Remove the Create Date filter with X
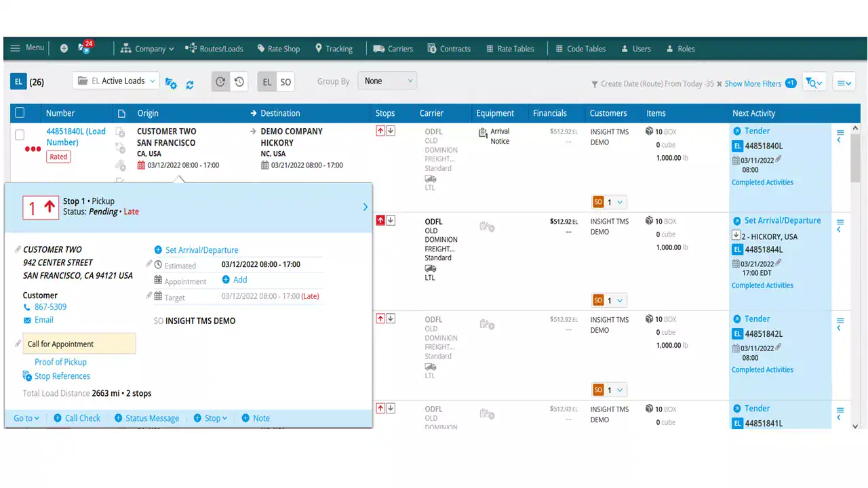The image size is (868, 488). (x=719, y=84)
